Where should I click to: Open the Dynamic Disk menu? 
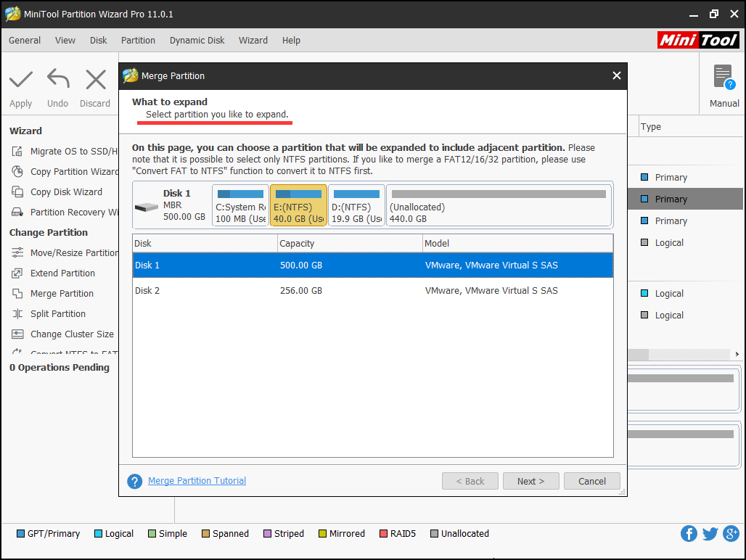tap(197, 41)
